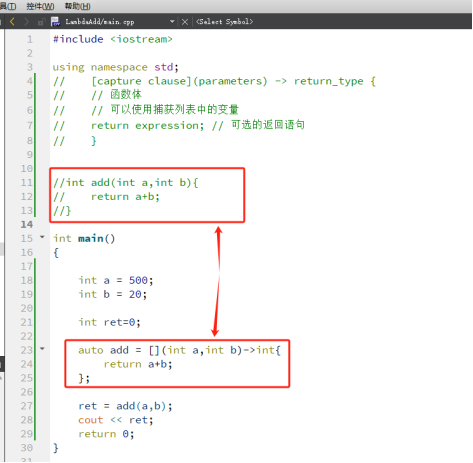
Task: Open the Select Symbol combo box
Action: (225, 22)
